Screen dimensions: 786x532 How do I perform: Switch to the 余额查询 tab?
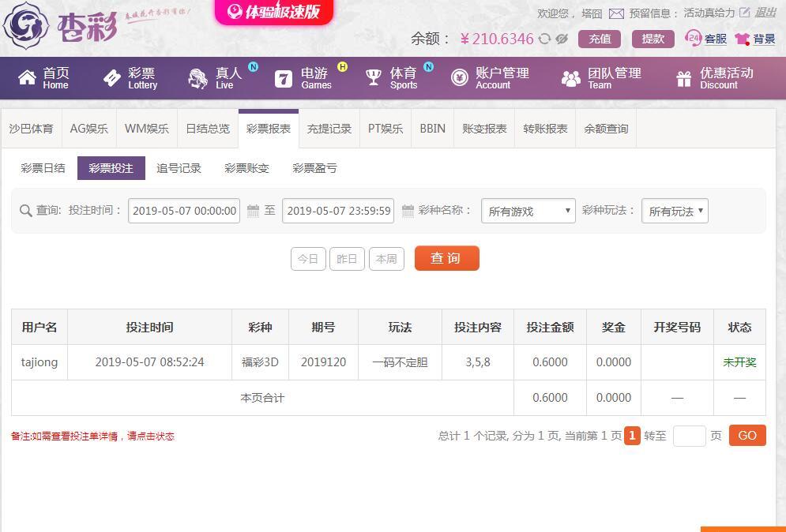tap(606, 129)
